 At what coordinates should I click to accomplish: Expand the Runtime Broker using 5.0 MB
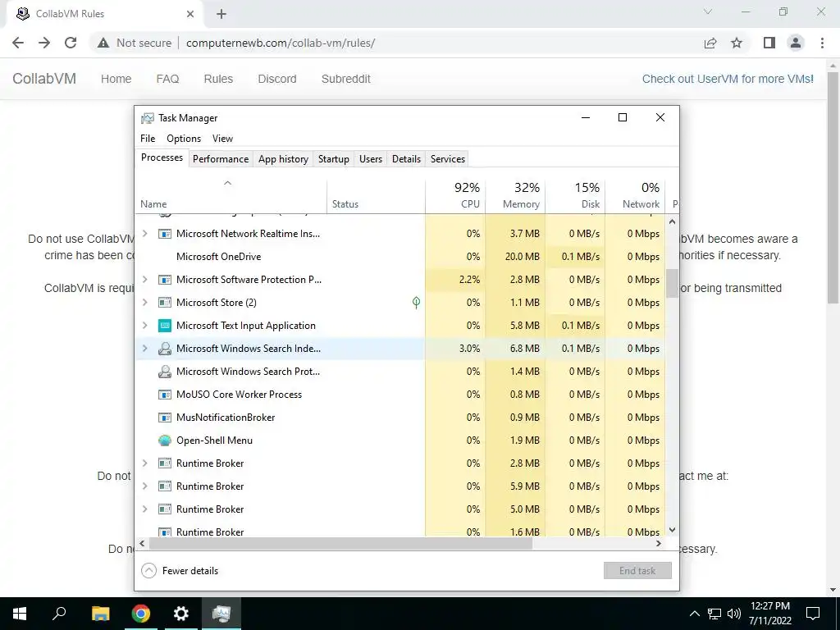144,509
